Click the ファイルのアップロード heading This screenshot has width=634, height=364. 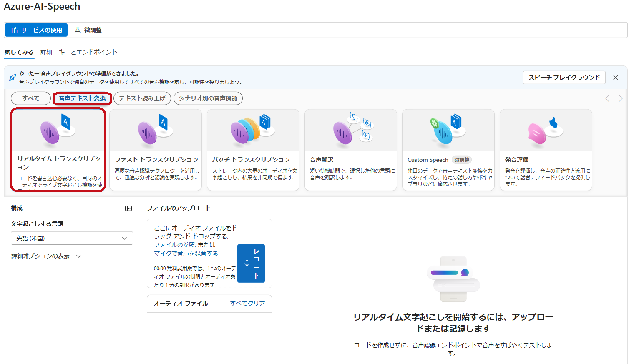179,208
